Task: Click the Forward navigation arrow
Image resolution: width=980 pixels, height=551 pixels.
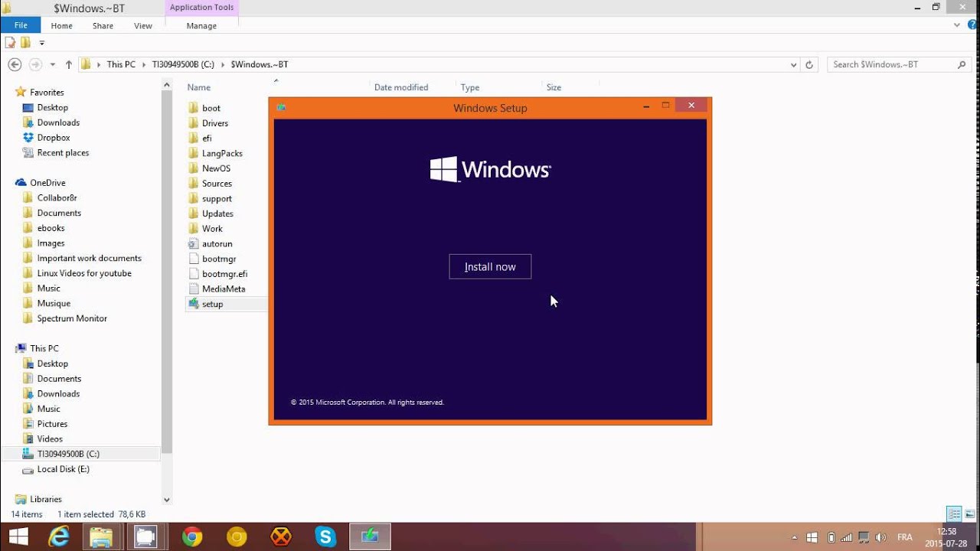Action: (35, 64)
